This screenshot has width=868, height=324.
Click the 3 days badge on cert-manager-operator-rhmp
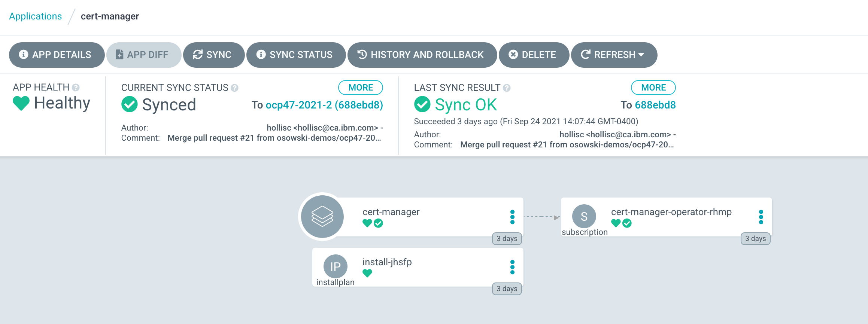click(x=755, y=239)
